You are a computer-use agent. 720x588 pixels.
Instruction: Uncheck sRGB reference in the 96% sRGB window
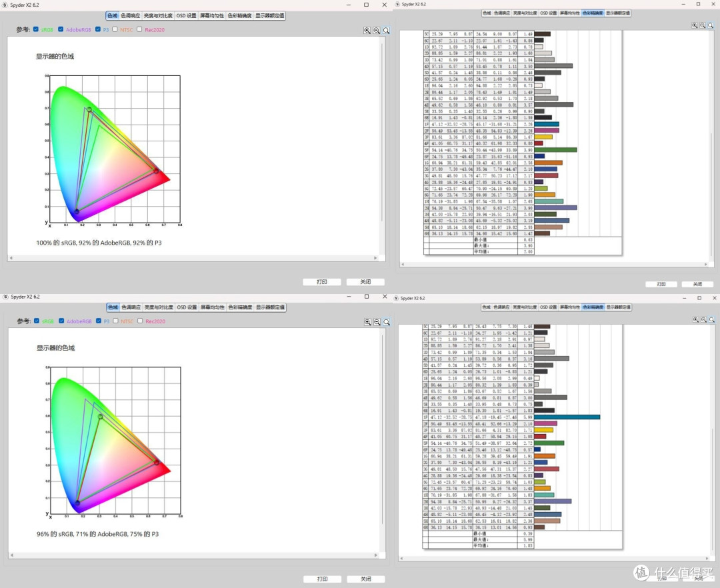coord(36,321)
